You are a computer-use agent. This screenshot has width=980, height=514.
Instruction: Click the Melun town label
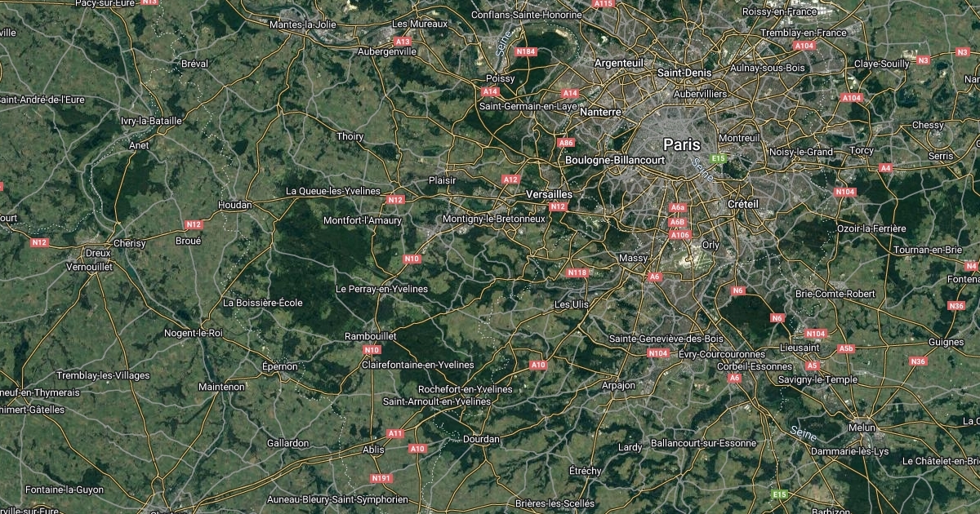click(x=862, y=428)
